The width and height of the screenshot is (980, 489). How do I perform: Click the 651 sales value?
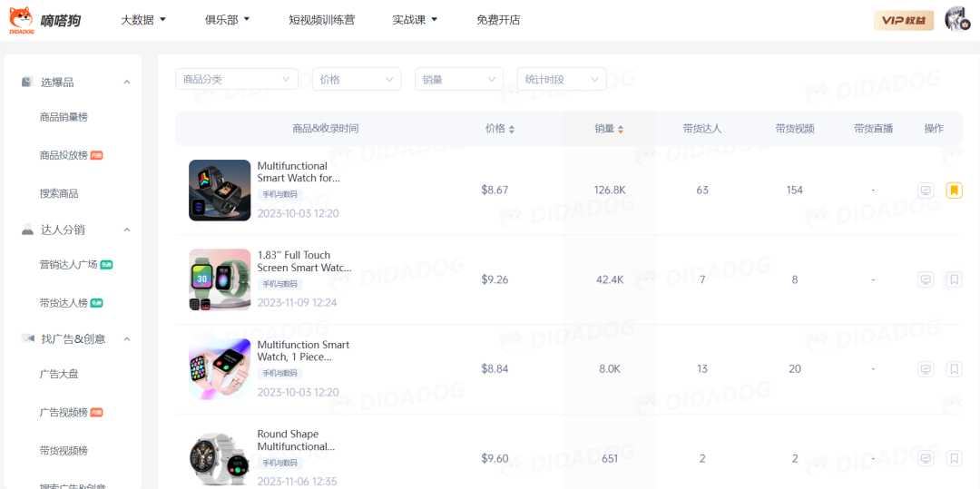click(x=610, y=458)
